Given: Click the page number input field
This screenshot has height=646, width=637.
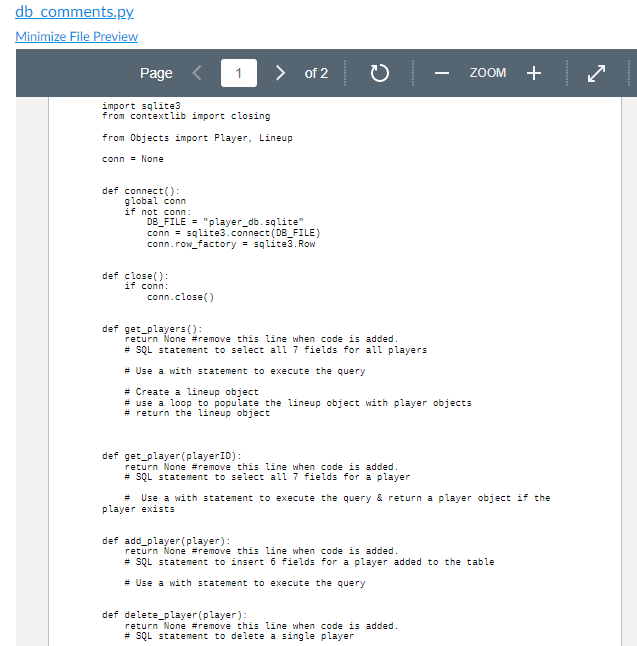Looking at the screenshot, I should coord(239,73).
